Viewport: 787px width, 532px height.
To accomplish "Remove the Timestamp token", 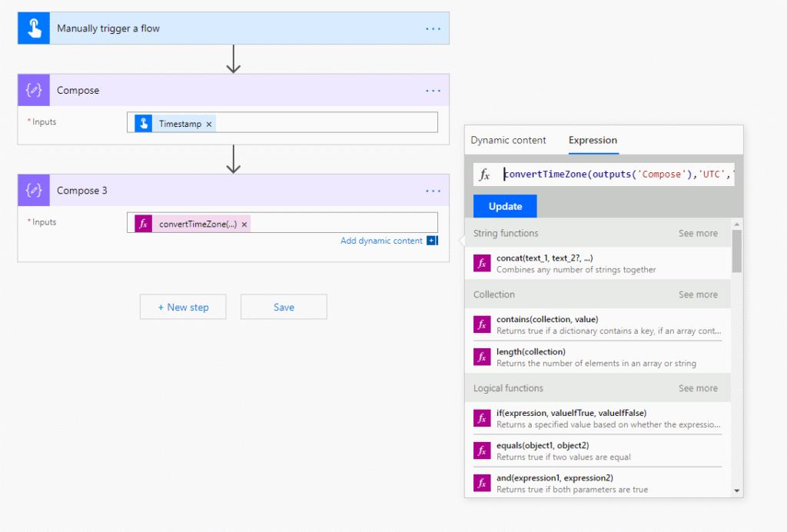I will click(x=209, y=124).
